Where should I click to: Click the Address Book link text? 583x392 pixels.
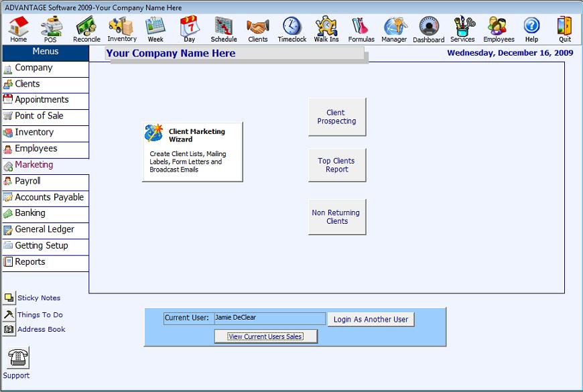pos(42,330)
